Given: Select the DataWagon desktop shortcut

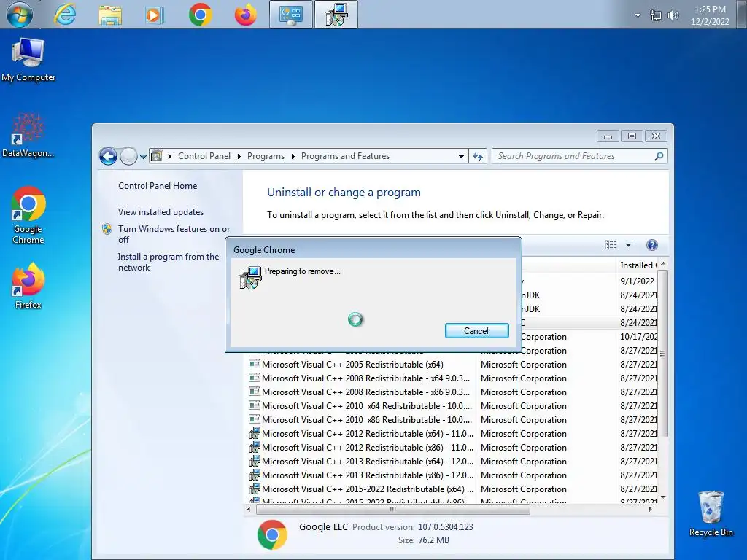Looking at the screenshot, I should click(x=28, y=135).
